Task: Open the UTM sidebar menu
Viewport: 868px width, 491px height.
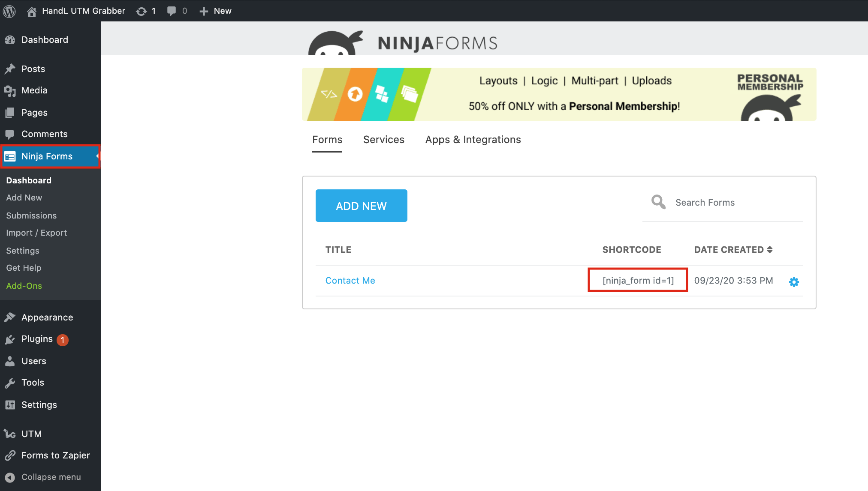Action: 31,434
